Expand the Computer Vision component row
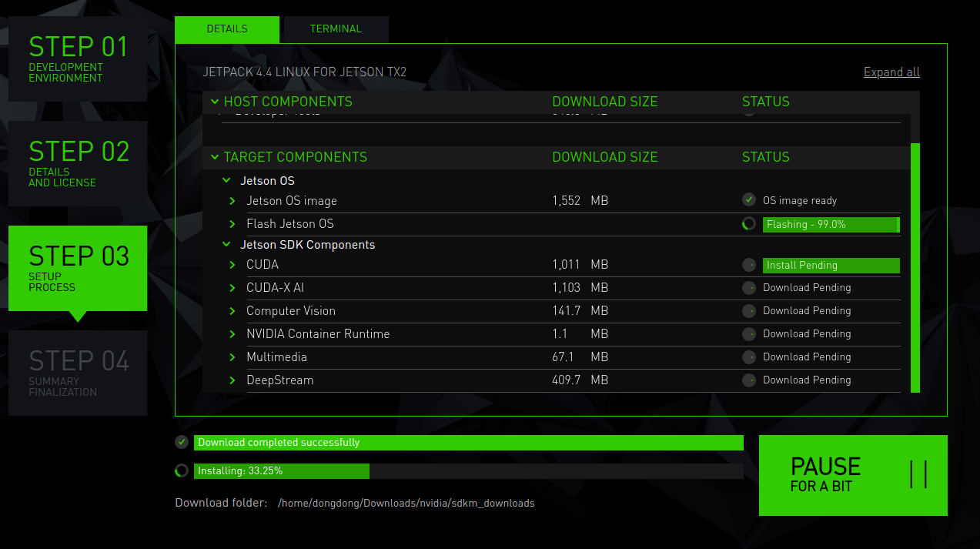 232,311
